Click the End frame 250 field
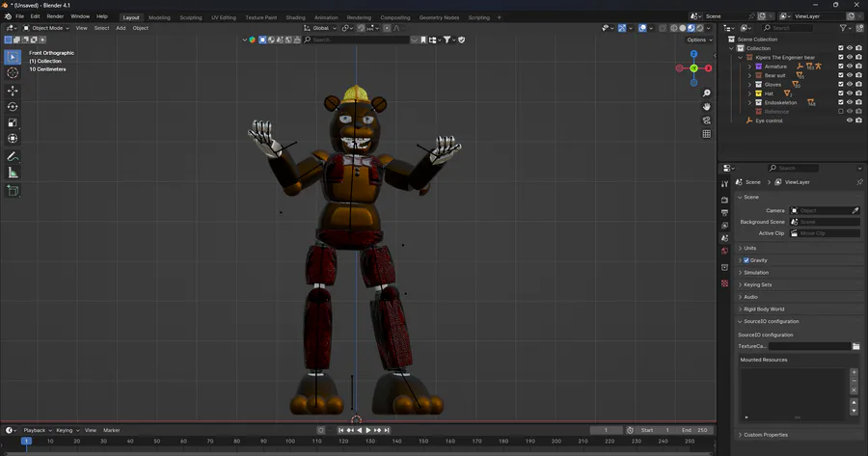Screen dimensions: 868x456 (694, 430)
